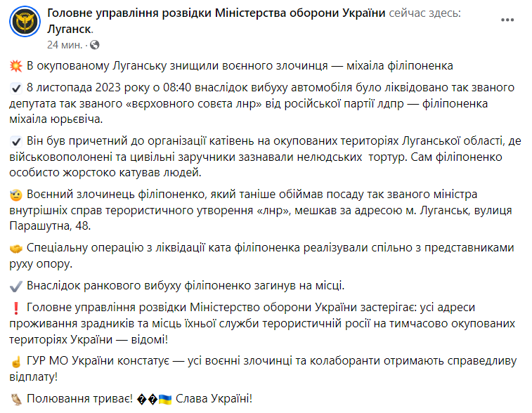532x413 pixels.
Task: Click the 'Слава Україні!' text
Action: [216, 399]
